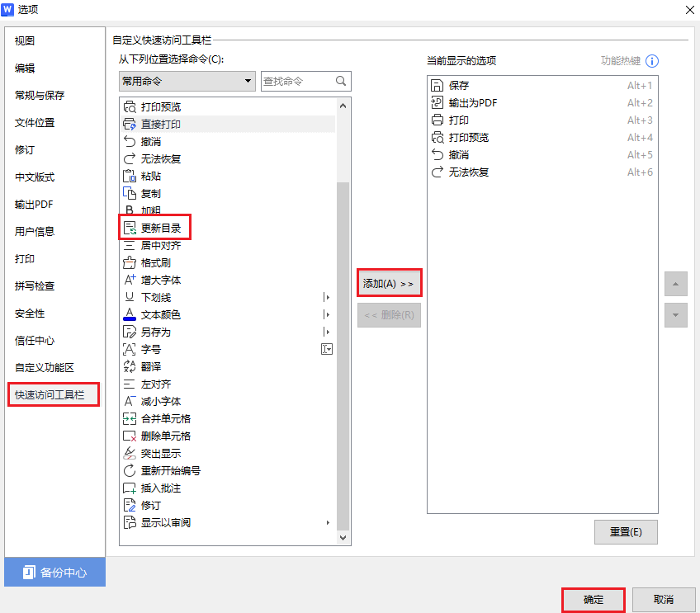Expand the 下划线 submenu arrow
Image resolution: width=700 pixels, height=613 pixels.
327,297
